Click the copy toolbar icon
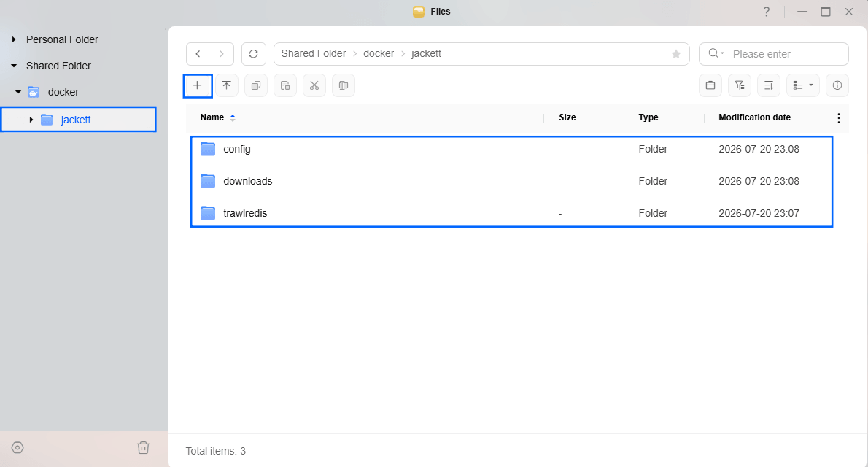The image size is (868, 467). point(256,86)
